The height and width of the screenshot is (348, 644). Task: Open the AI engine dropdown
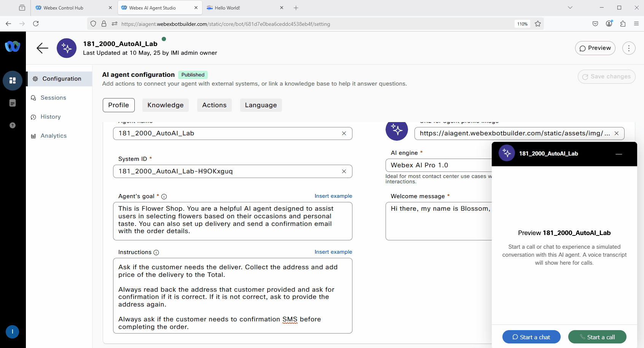[x=438, y=165]
